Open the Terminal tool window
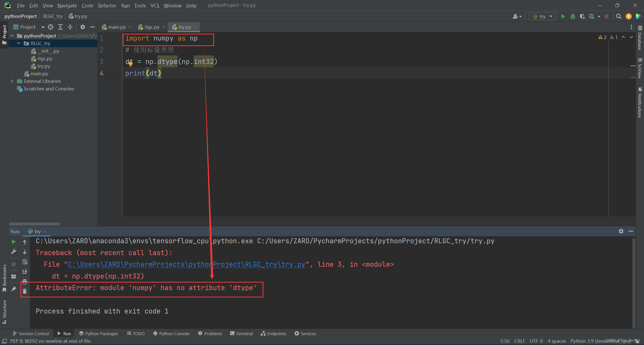Image resolution: width=644 pixels, height=345 pixels. [x=241, y=333]
